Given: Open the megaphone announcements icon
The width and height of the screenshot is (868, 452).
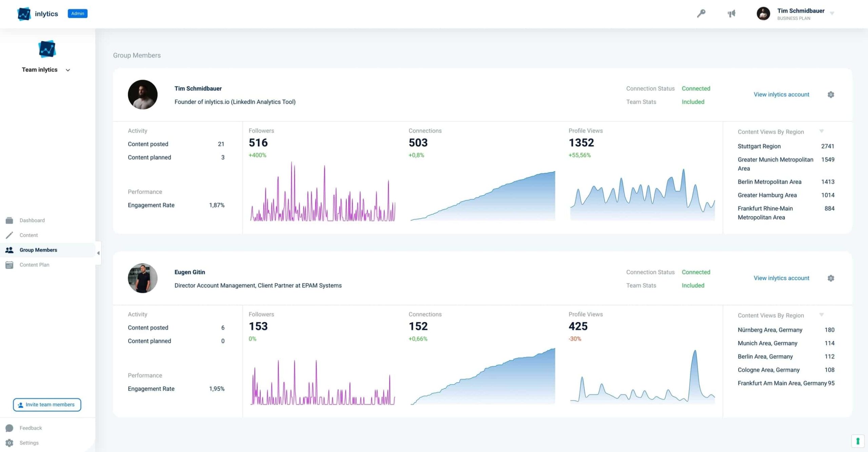Looking at the screenshot, I should 731,14.
